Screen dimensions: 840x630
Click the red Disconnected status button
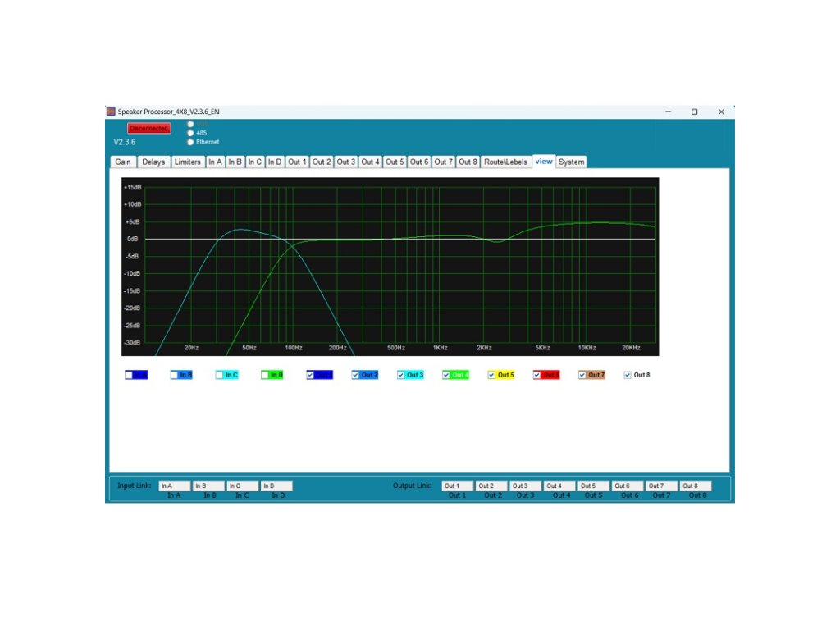click(148, 128)
